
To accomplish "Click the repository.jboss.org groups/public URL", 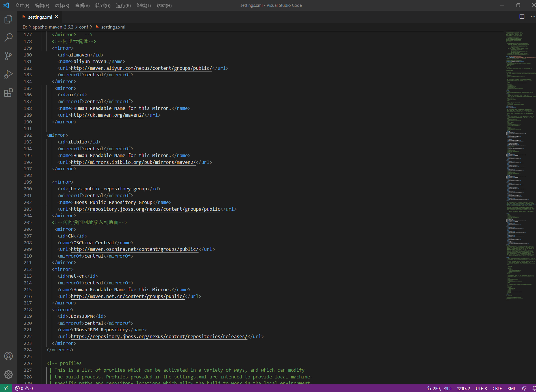I will (x=145, y=209).
